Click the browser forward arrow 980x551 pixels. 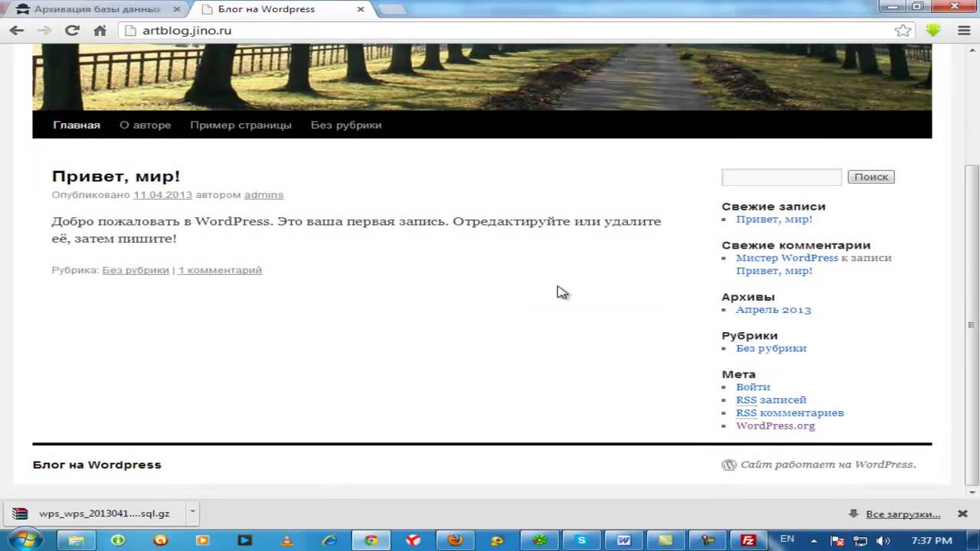44,31
